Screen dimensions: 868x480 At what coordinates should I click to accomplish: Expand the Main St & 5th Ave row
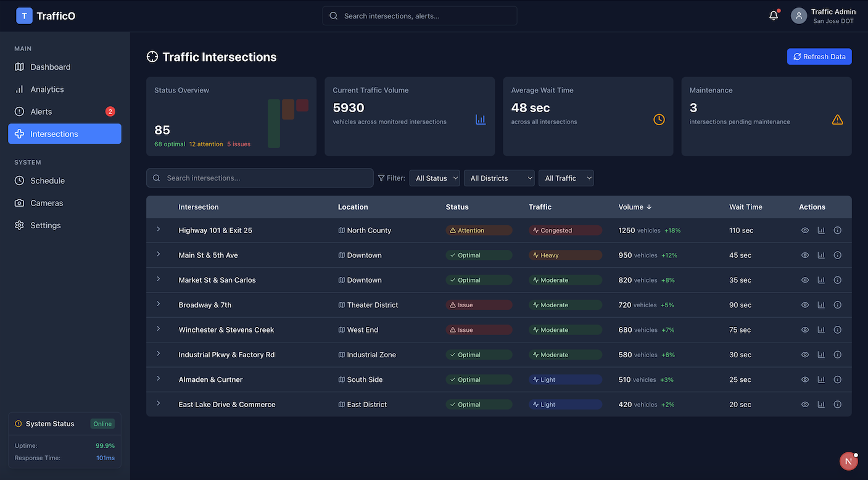[159, 254]
